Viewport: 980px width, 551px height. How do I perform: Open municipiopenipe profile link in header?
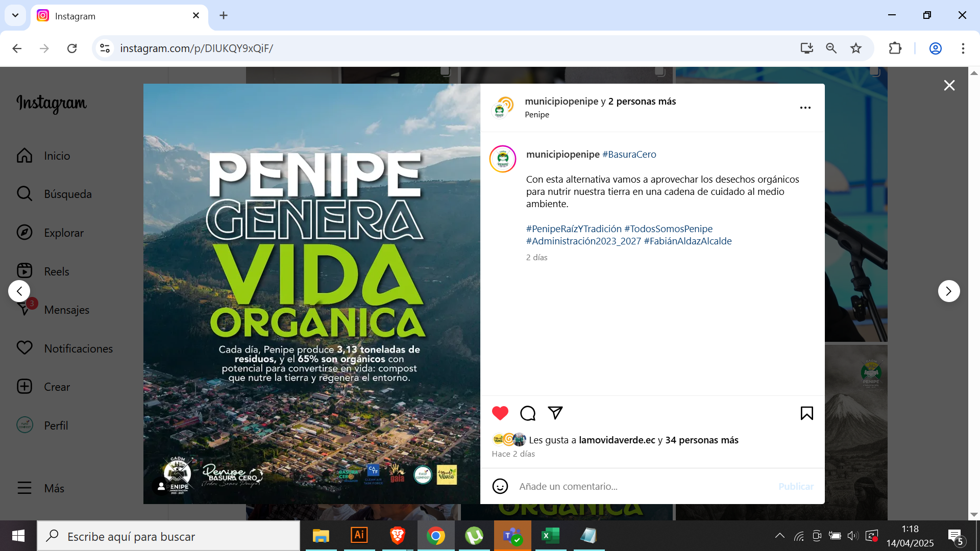click(x=561, y=101)
